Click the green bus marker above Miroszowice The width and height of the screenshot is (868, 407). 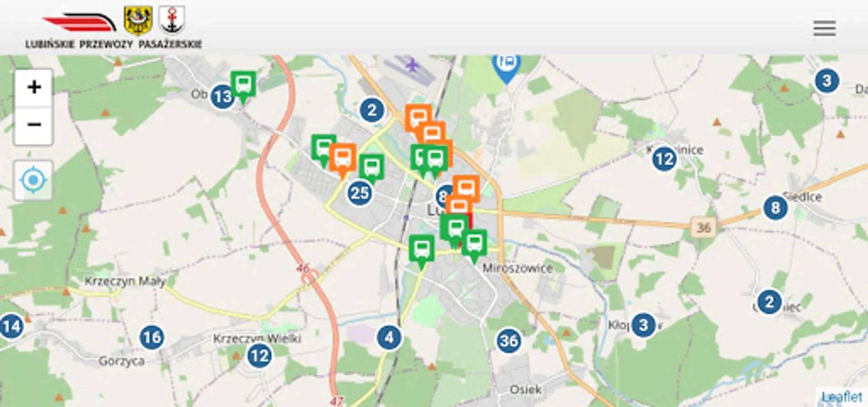474,246
